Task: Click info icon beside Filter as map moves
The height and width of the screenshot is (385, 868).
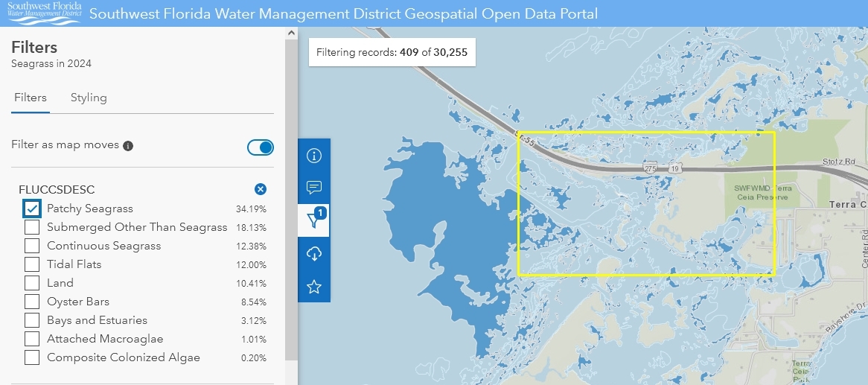Action: tap(128, 146)
